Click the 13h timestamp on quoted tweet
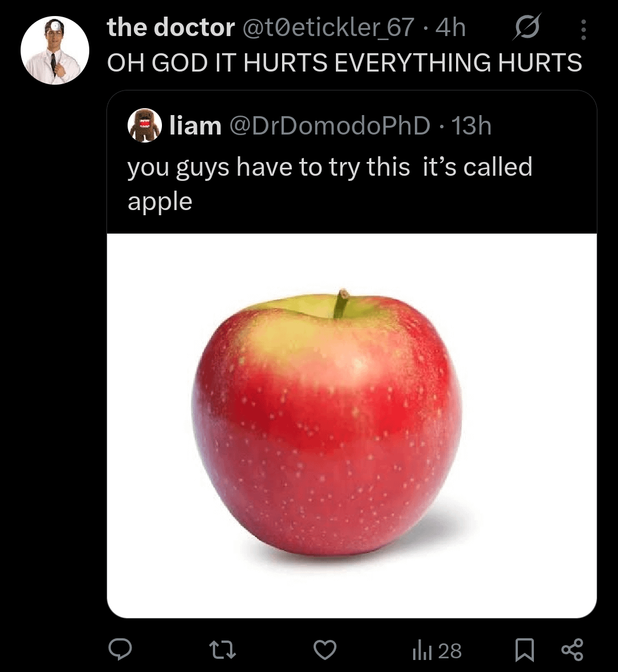This screenshot has width=618, height=672. (x=471, y=125)
